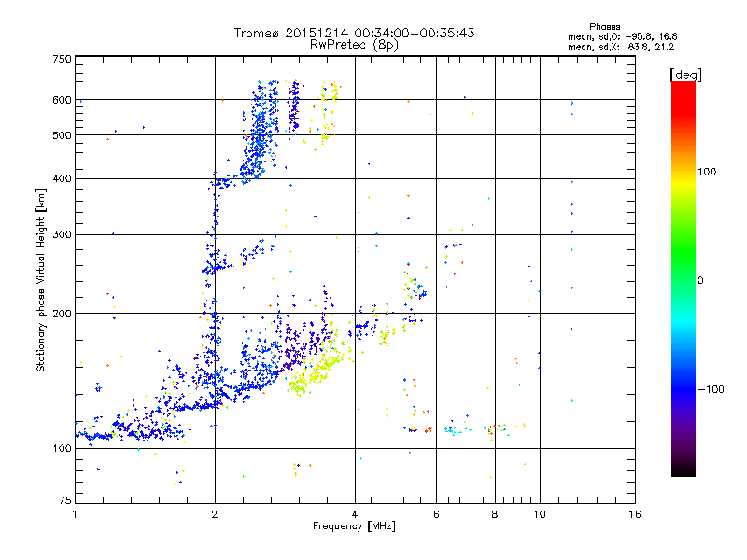
Task: Select the mean, sd,X: 83.8, 21.2 line
Action: point(620,47)
